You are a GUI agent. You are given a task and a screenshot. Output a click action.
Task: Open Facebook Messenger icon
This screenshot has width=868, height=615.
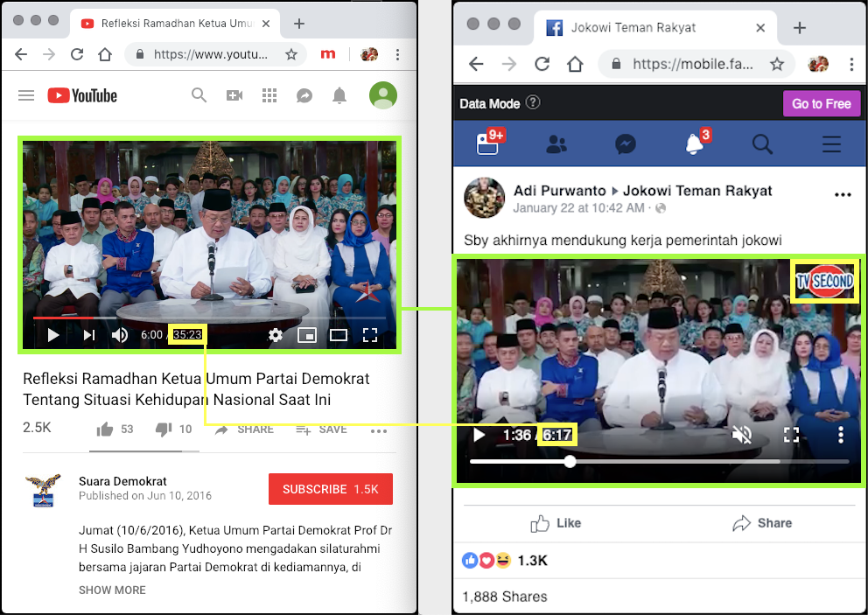point(625,143)
